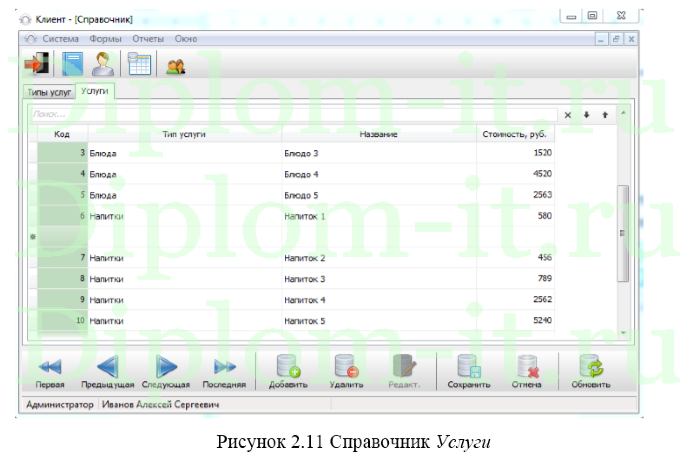Sort by the Тип услуги column header
The height and width of the screenshot is (460, 680).
tap(184, 134)
